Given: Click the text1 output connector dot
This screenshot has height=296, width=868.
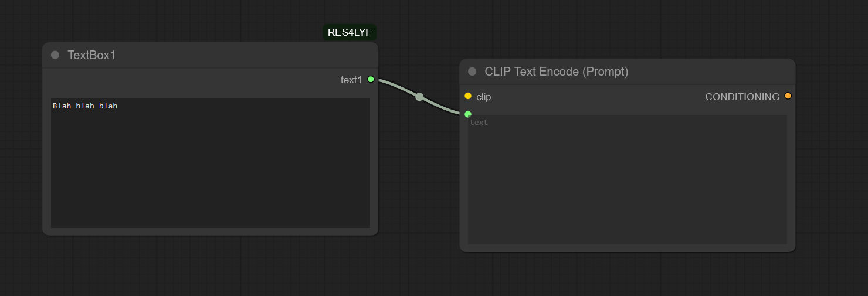Looking at the screenshot, I should (x=371, y=79).
